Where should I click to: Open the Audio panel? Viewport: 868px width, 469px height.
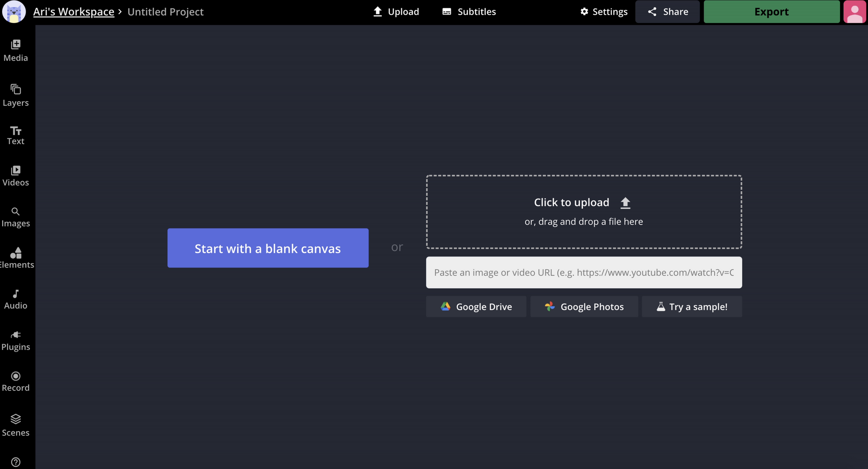(x=16, y=299)
